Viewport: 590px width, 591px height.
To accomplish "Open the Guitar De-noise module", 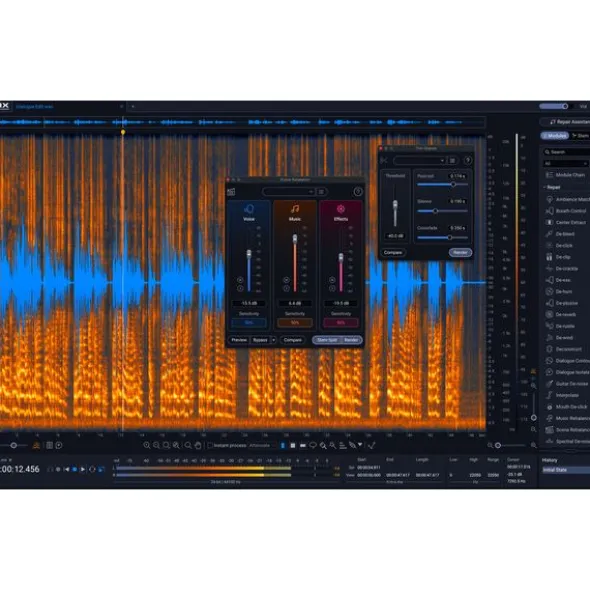I will [568, 384].
